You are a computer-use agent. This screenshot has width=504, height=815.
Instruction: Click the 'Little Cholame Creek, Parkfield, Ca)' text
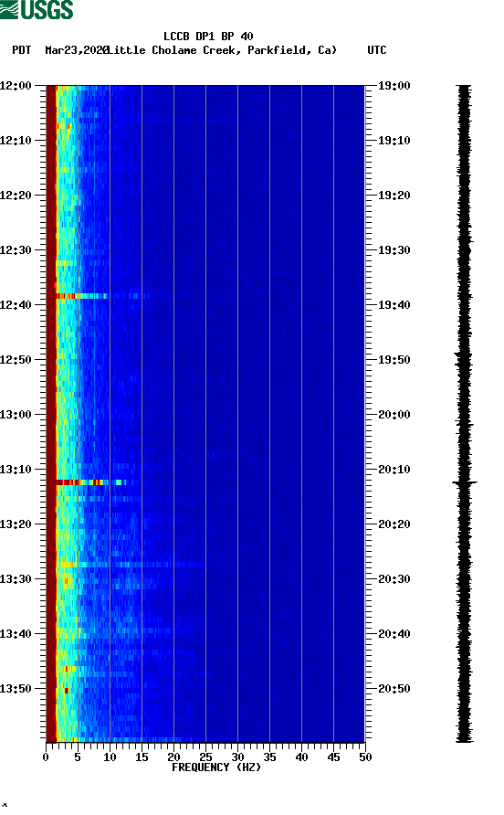click(x=222, y=50)
